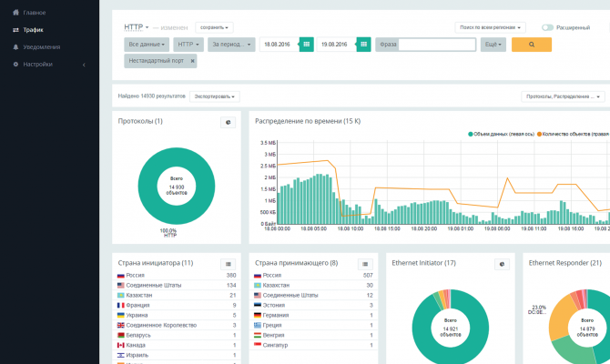Open calendar for 19.08.2016 end date
The width and height of the screenshot is (610, 364).
pyautogui.click(x=364, y=45)
